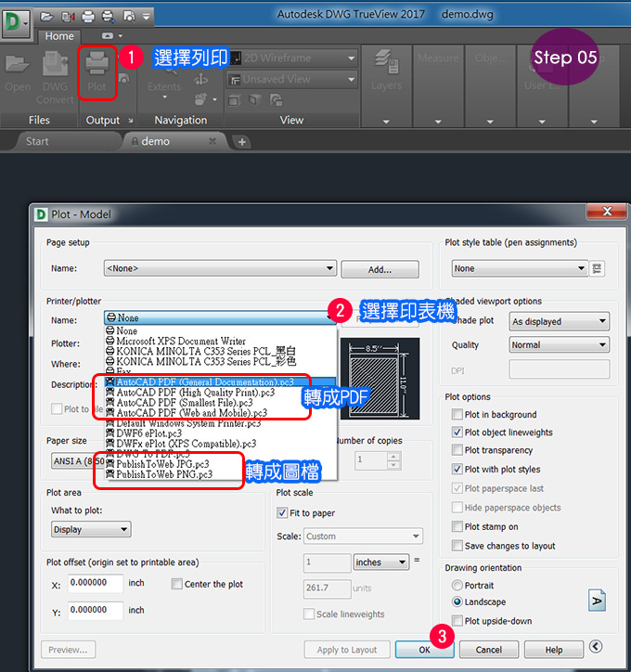This screenshot has width=631, height=672.
Task: Toggle Plot transparency checkbox
Action: click(457, 450)
